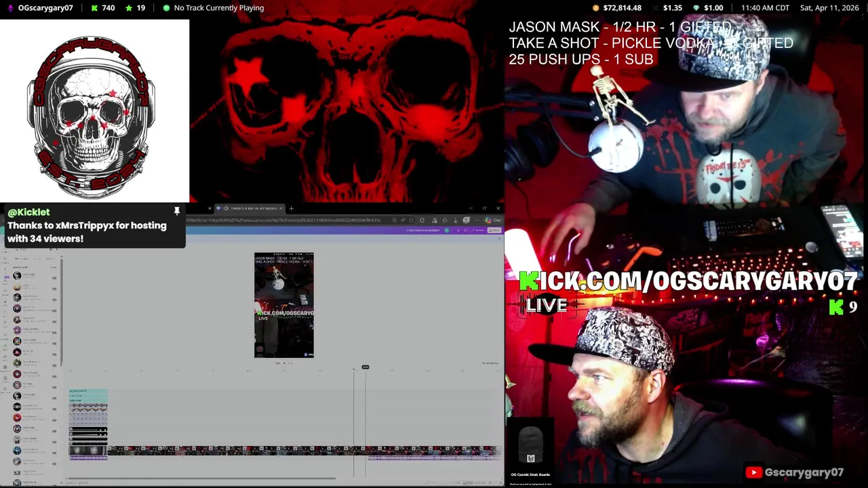
Task: Open a new browser tab with plus
Action: (291, 208)
